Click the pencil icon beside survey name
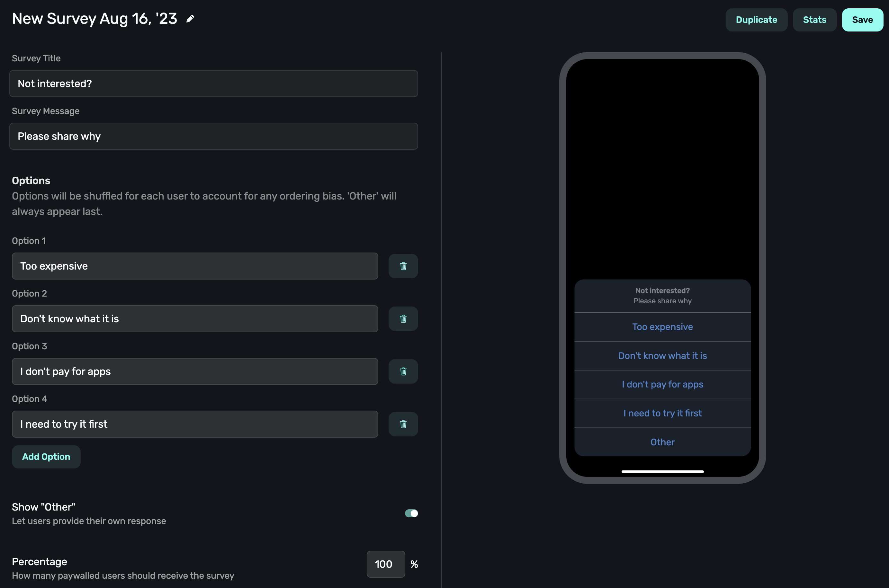889x588 pixels. click(190, 19)
